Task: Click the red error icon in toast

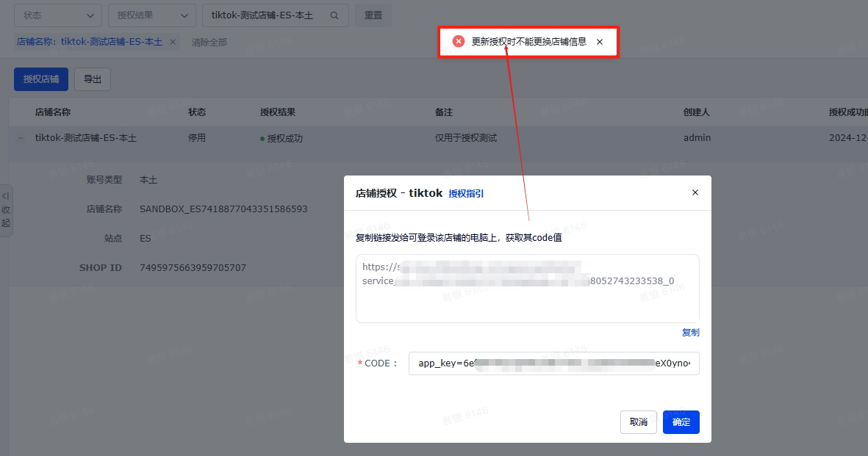Action: click(x=459, y=42)
